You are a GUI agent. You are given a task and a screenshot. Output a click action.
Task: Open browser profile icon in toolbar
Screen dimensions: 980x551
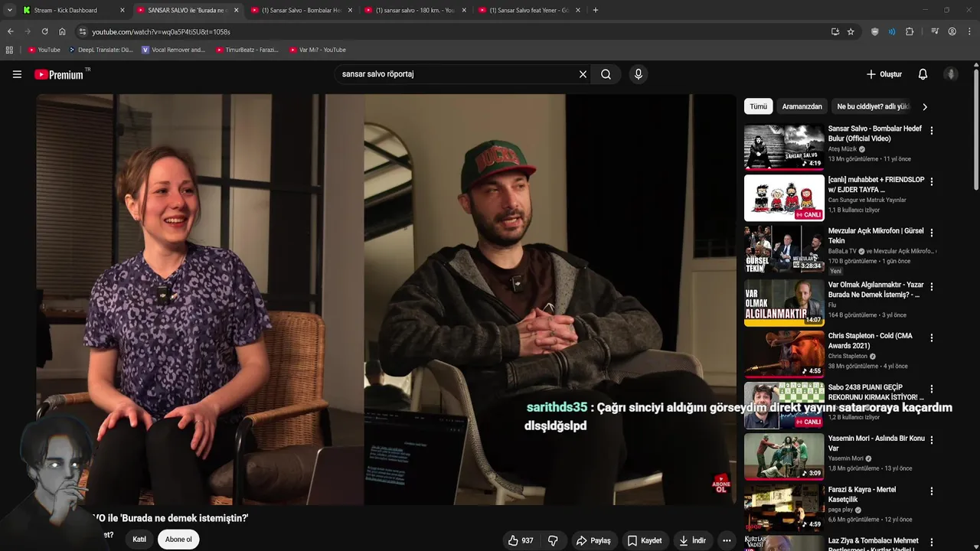952,31
